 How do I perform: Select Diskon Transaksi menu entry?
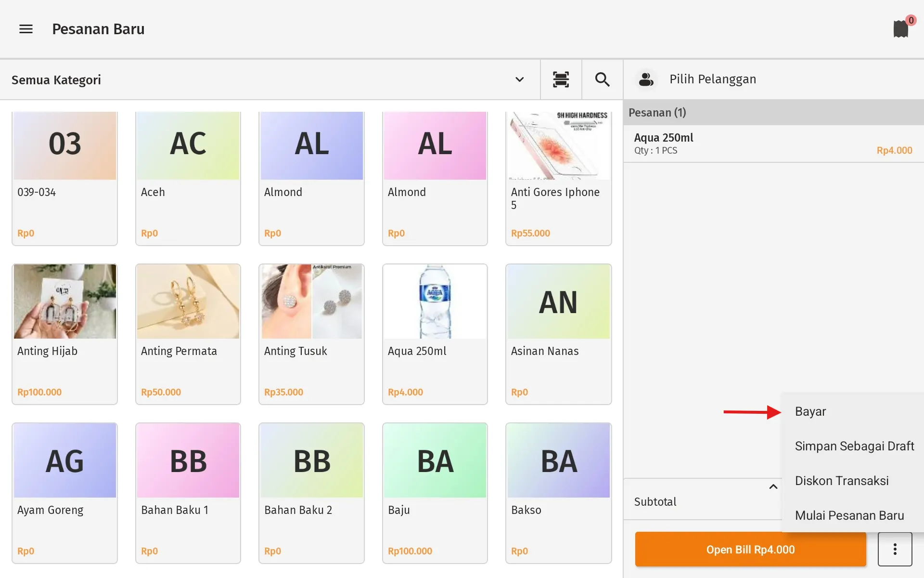[842, 481]
